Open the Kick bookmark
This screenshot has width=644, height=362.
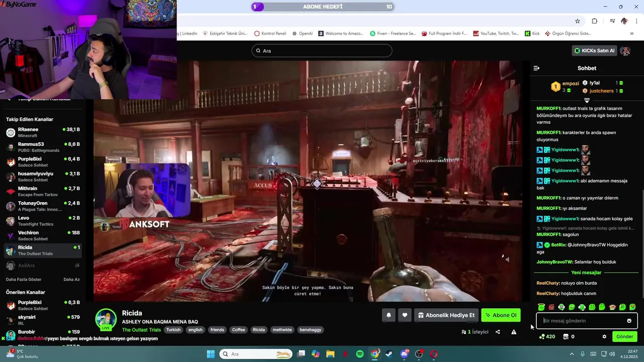pyautogui.click(x=532, y=34)
